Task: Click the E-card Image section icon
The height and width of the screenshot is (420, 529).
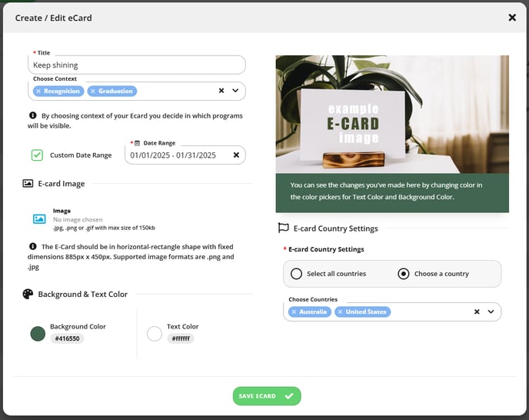Action: [28, 184]
